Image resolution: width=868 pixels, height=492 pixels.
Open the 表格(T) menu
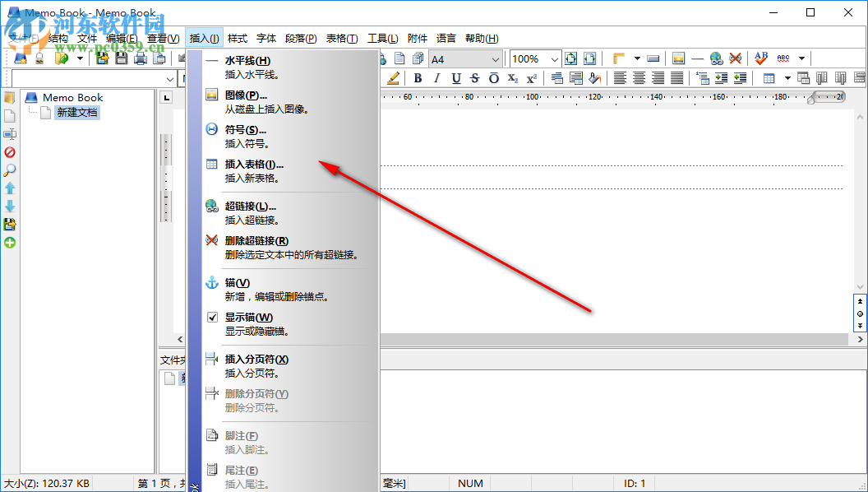coord(342,38)
